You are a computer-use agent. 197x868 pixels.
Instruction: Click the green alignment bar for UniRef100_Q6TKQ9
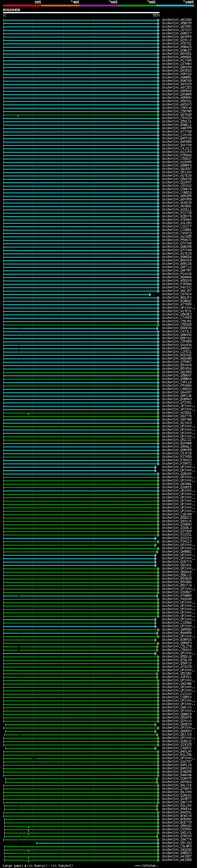pyautogui.click(x=81, y=115)
